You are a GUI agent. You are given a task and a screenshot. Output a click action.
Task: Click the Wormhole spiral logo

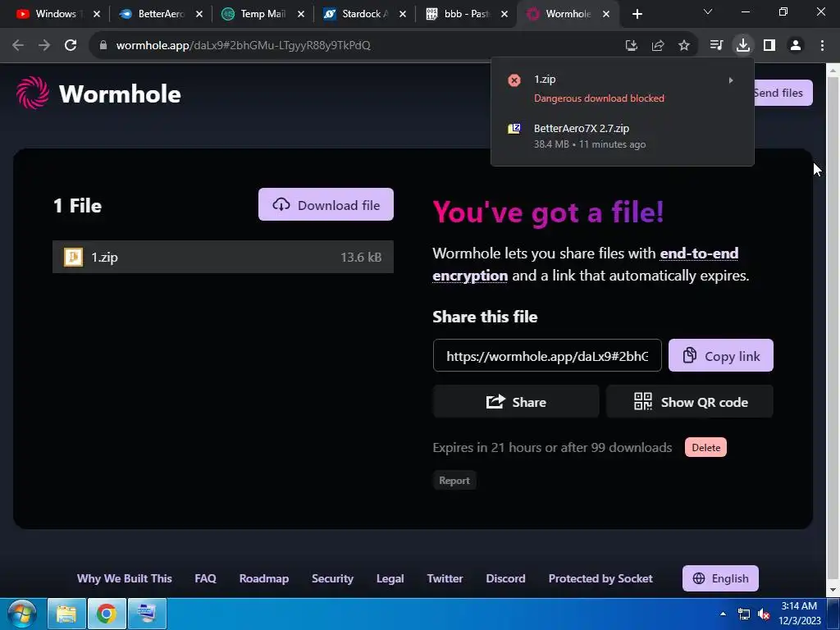point(33,93)
